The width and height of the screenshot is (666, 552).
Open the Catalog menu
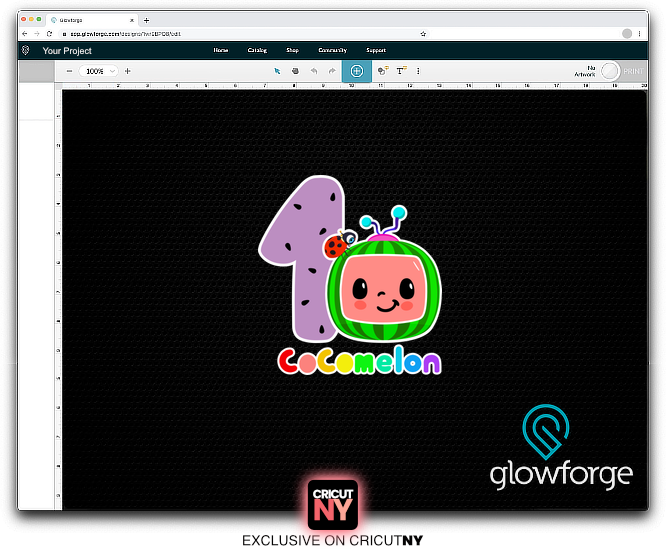click(257, 50)
